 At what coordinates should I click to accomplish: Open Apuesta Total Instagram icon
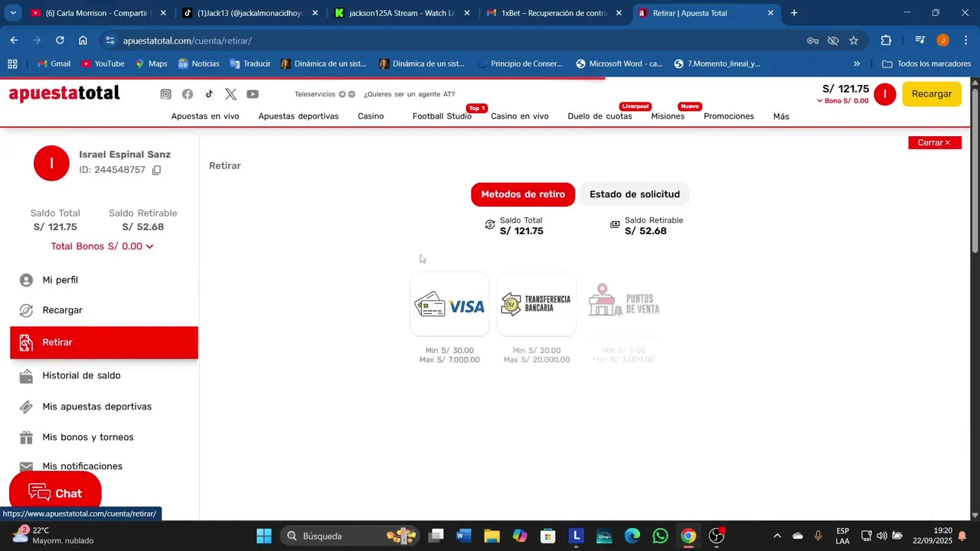[165, 94]
